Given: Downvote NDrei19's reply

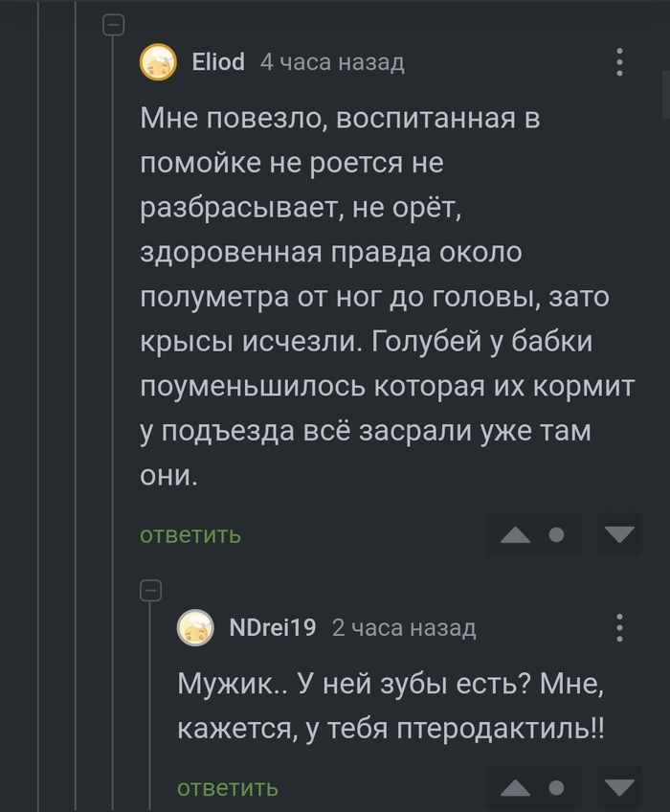Looking at the screenshot, I should click(619, 789).
